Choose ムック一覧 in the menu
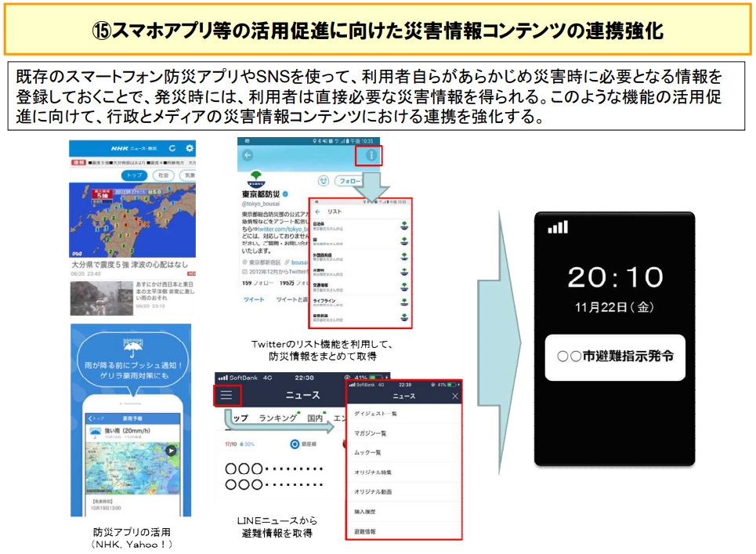 click(404, 453)
